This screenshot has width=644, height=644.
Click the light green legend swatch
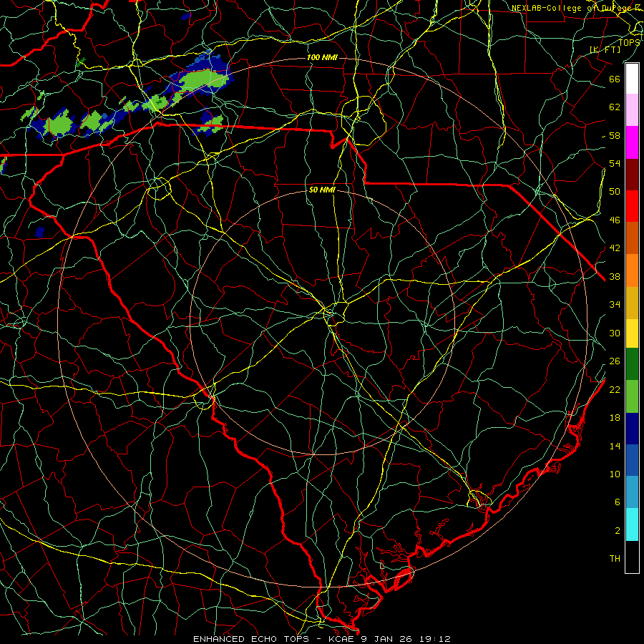pos(632,396)
